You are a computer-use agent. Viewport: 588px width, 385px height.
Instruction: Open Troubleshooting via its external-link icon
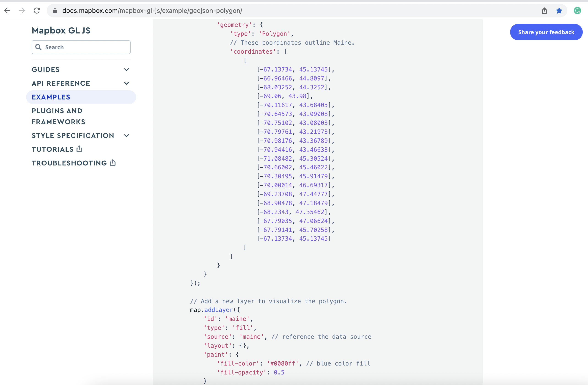tap(113, 163)
